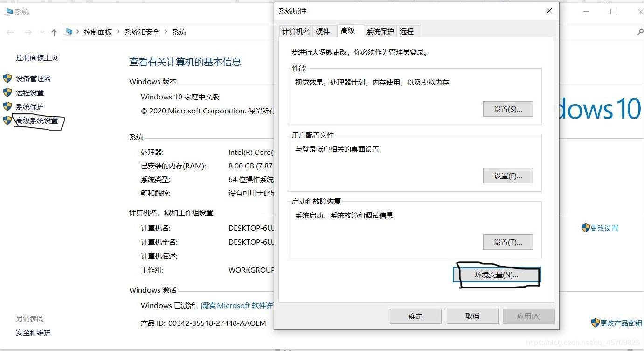Expand chevron after 控制面板 breadcrumb

118,32
